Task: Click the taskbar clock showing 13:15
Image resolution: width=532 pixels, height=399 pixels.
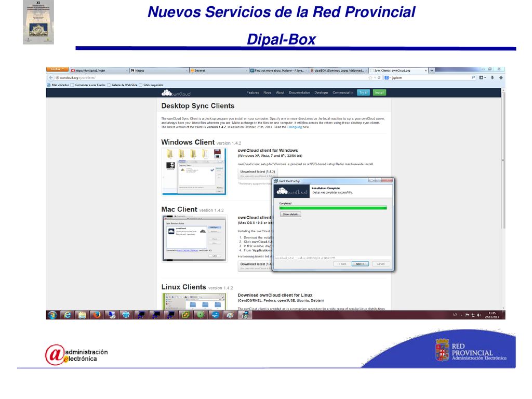Action: [492, 315]
